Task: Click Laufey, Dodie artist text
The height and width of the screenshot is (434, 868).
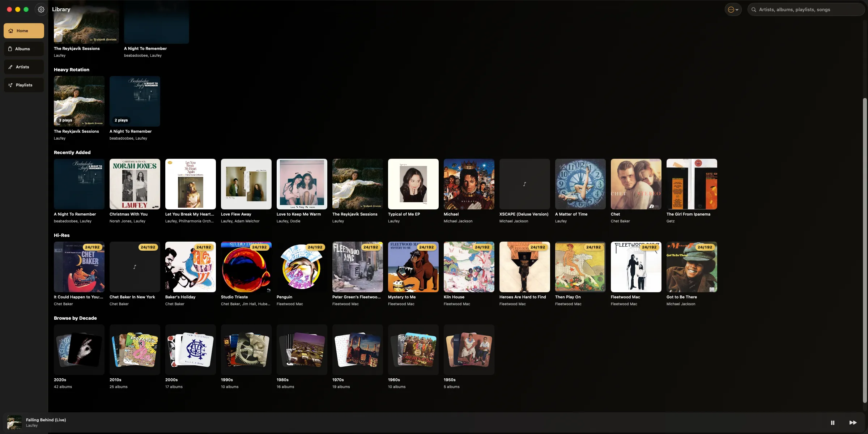Action: (x=289, y=221)
